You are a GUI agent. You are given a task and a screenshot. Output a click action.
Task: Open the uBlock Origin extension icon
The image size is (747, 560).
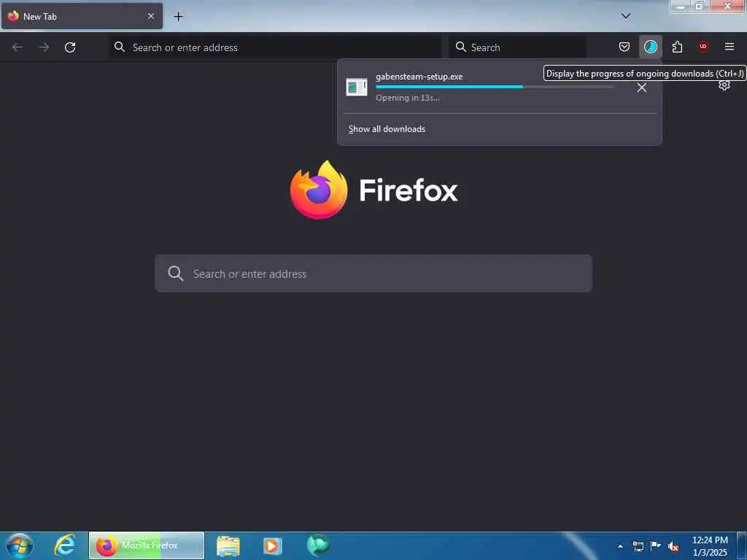click(x=703, y=46)
